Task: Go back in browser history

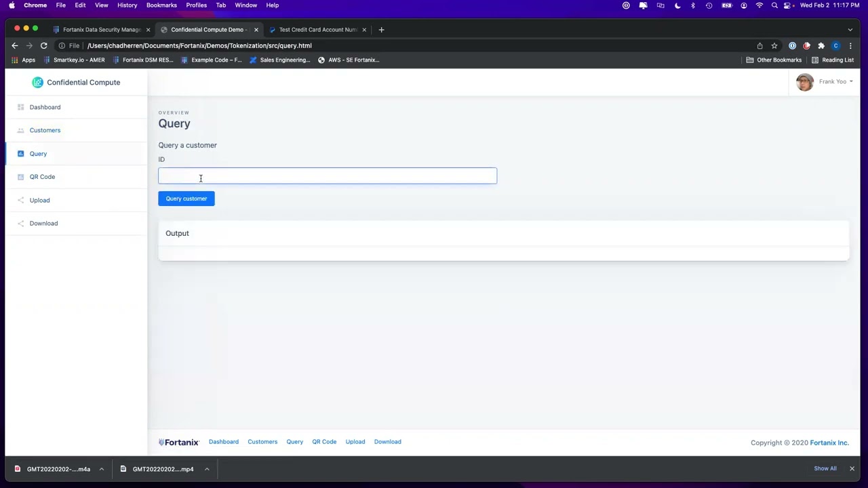Action: click(x=15, y=45)
